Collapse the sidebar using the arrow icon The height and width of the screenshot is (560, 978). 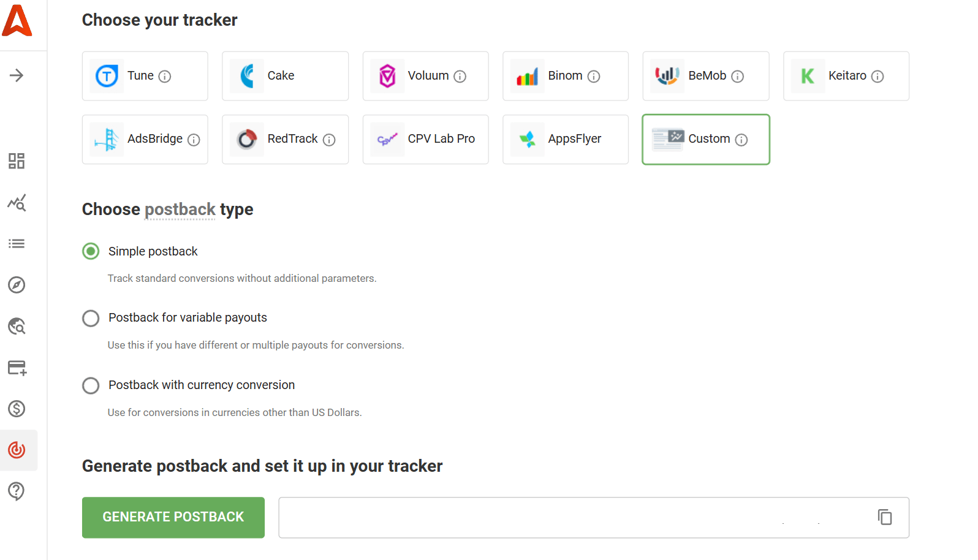pos(16,75)
